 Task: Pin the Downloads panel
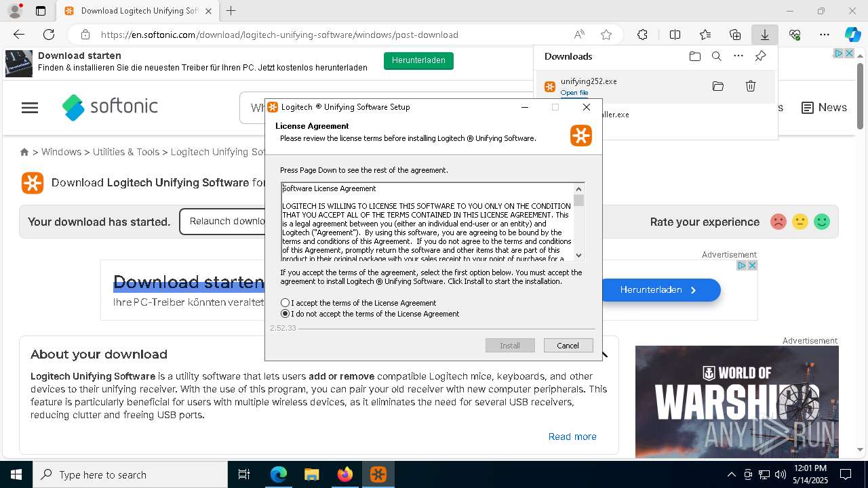click(x=760, y=56)
